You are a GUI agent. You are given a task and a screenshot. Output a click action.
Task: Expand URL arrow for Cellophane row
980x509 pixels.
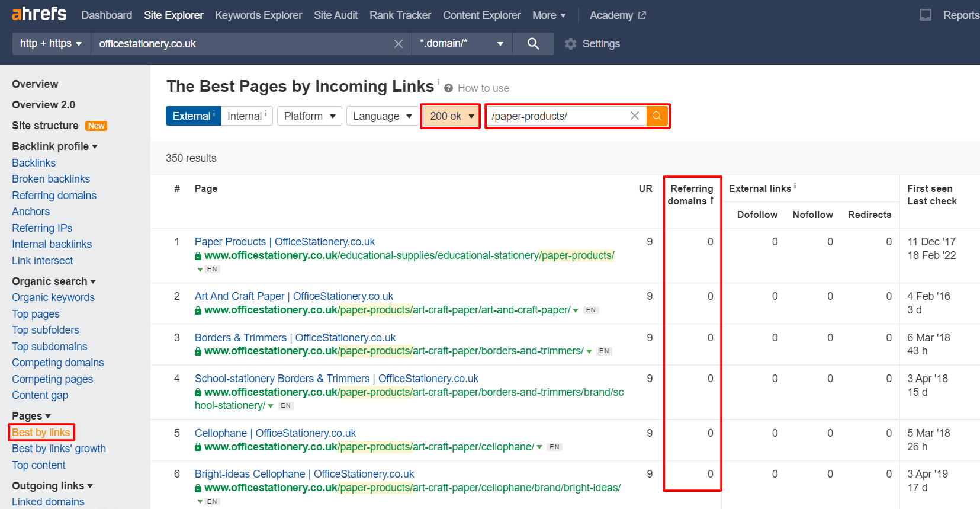[539, 447]
